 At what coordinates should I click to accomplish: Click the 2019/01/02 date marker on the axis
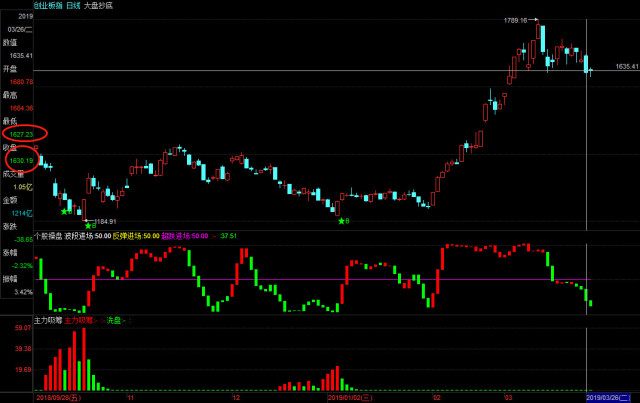pos(350,398)
